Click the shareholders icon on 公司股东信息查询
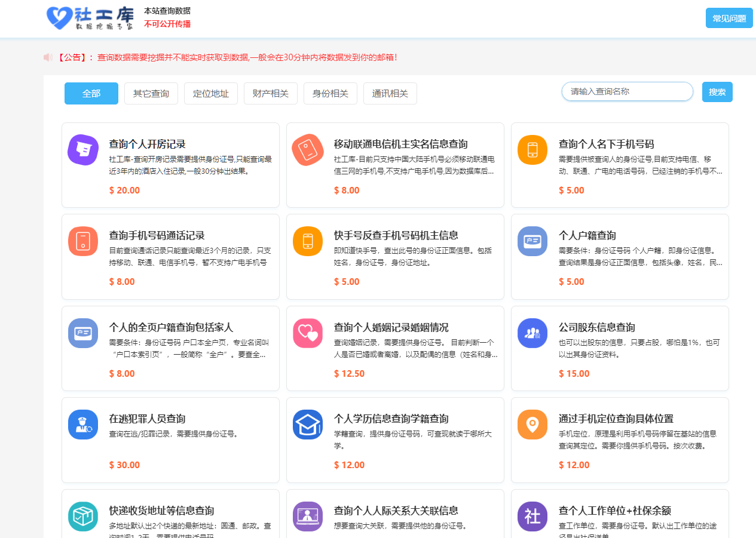The height and width of the screenshot is (538, 756). coord(532,333)
